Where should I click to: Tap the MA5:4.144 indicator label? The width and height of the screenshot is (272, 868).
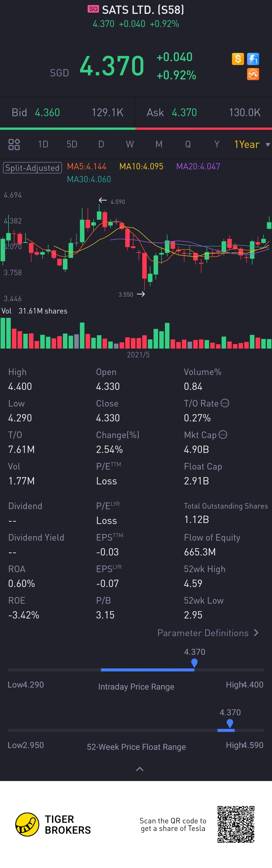[87, 166]
